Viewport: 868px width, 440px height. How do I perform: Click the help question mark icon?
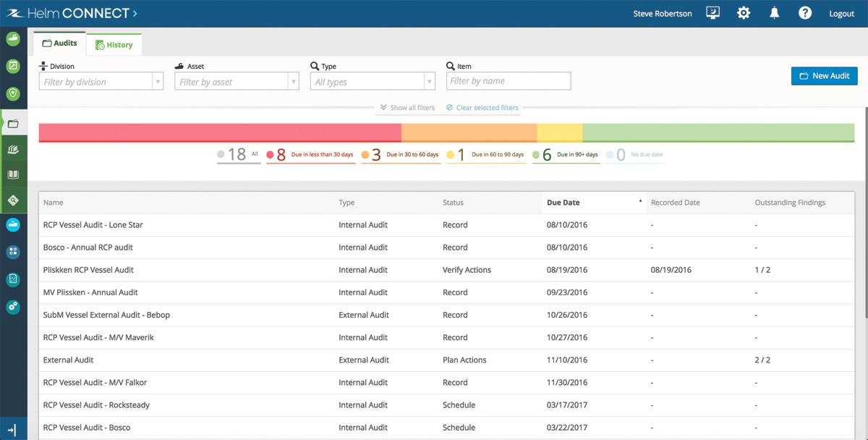(x=804, y=14)
